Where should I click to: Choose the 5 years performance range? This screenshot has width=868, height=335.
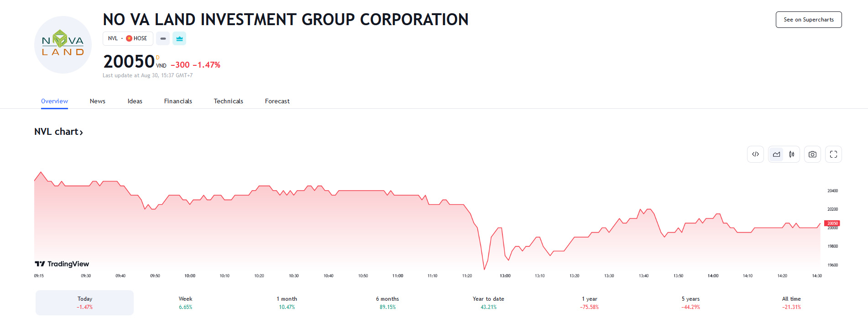pyautogui.click(x=690, y=303)
